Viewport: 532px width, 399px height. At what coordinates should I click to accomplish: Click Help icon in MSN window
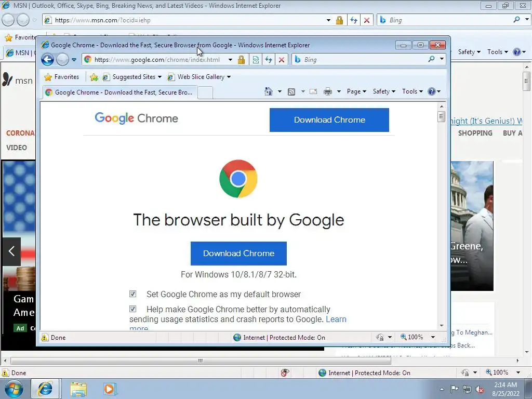coord(517,52)
